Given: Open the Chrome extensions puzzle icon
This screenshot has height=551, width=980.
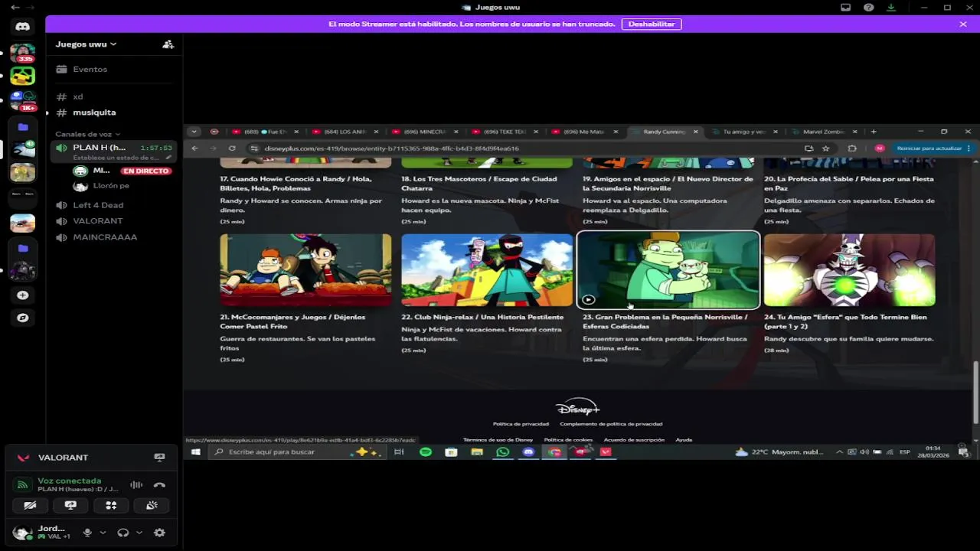Looking at the screenshot, I should click(852, 148).
